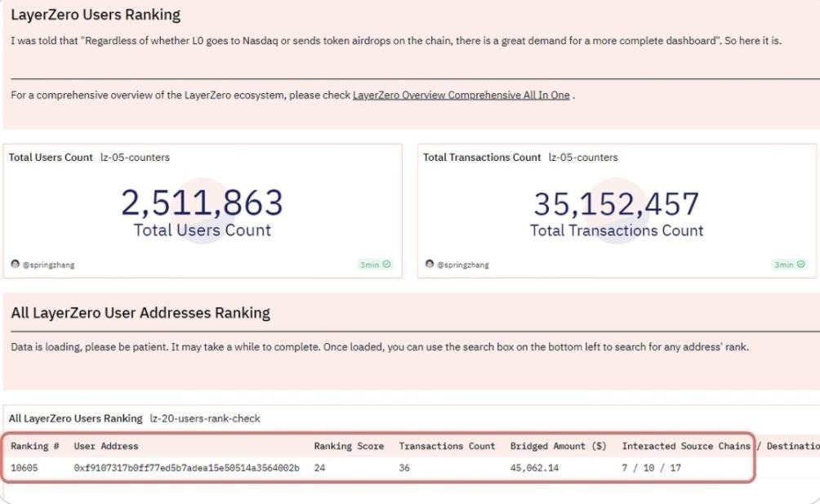
Task: Open the LayerZero Overview Comprehensive All In One link
Action: coord(461,96)
